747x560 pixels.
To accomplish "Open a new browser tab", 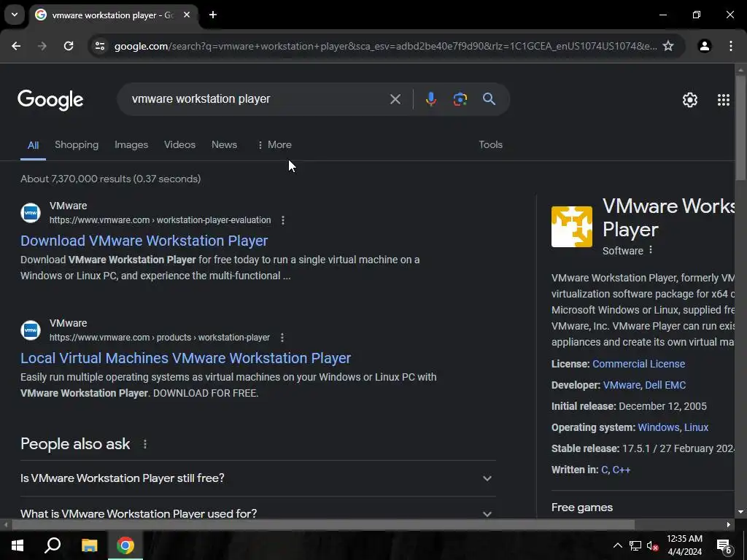I will tap(213, 15).
